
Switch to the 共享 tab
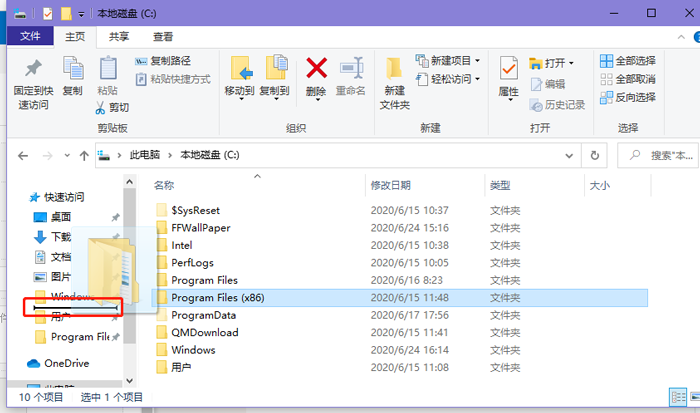pos(119,37)
